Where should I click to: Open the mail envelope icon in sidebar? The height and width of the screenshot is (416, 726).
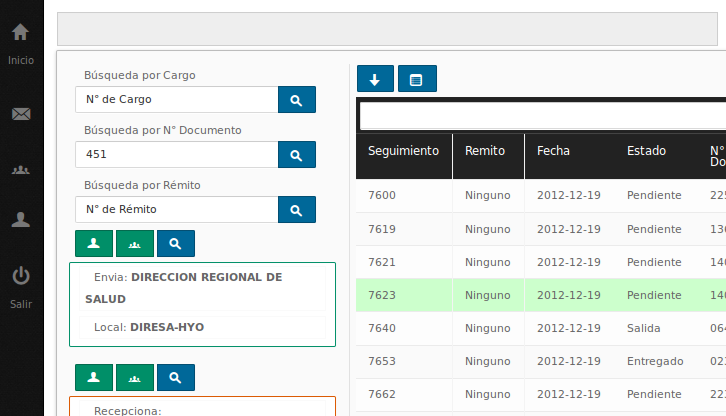click(20, 114)
